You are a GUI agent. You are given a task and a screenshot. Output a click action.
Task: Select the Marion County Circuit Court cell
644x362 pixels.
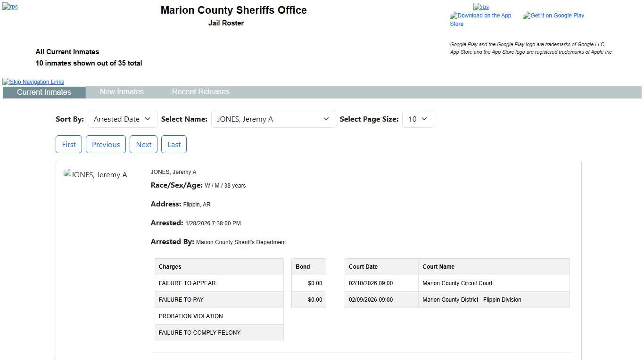493,283
